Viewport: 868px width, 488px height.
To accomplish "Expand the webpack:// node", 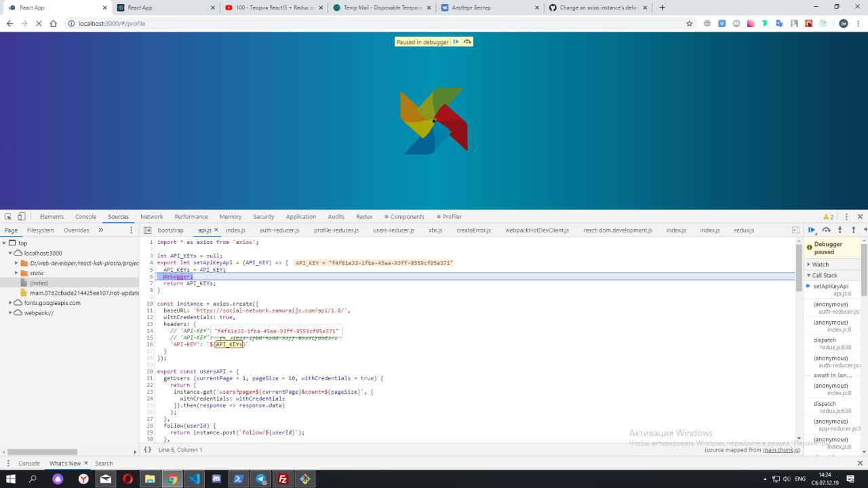I will (10, 313).
